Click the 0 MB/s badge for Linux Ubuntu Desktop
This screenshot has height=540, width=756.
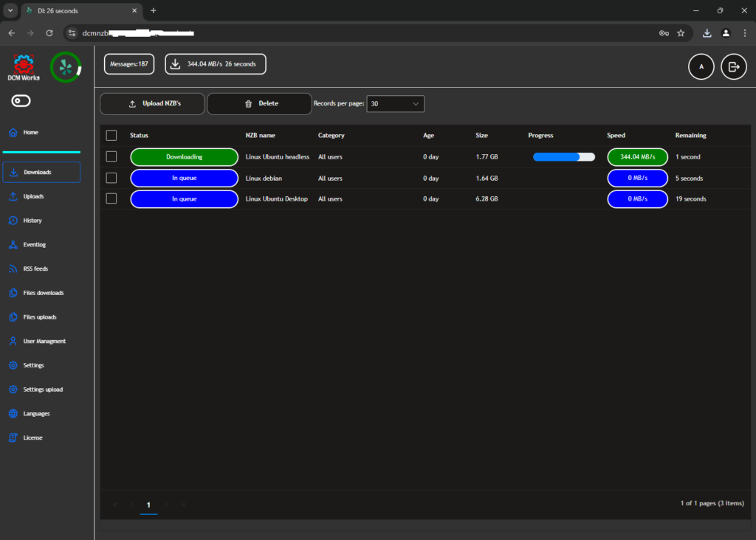[x=637, y=199]
